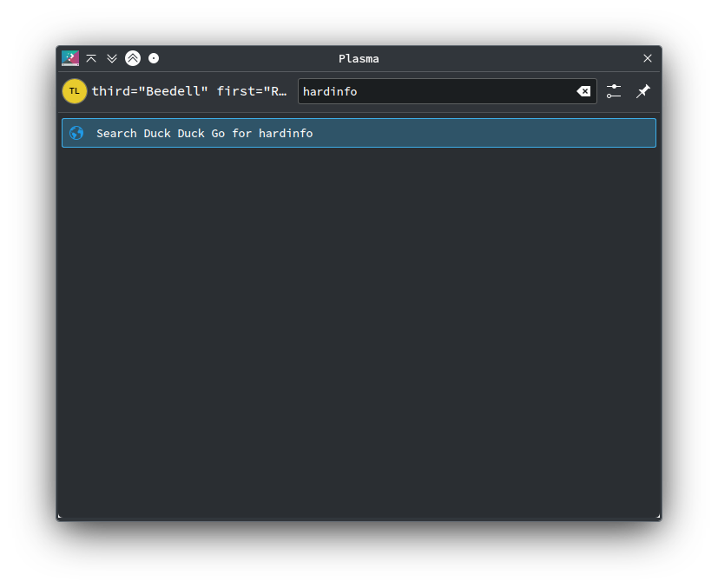Disable the highlighted Keep Above button
Image resolution: width=718 pixels, height=588 pixels.
[133, 58]
